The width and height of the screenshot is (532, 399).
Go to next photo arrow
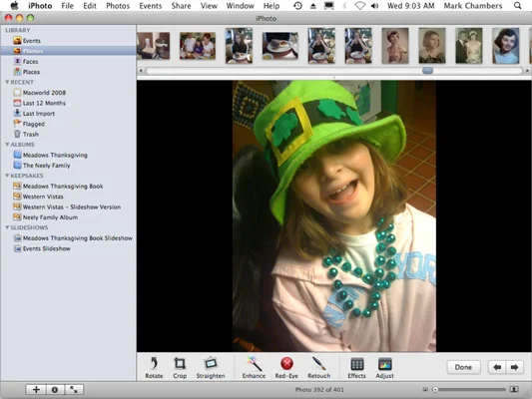pyautogui.click(x=514, y=367)
